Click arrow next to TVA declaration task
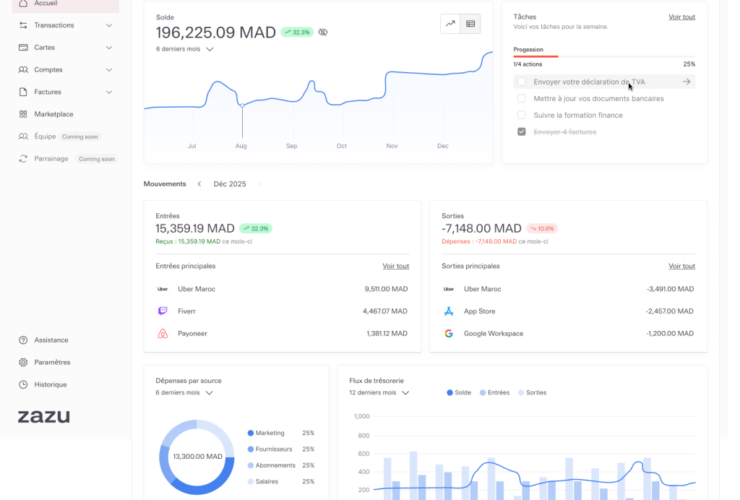The width and height of the screenshot is (740, 500). tap(686, 82)
